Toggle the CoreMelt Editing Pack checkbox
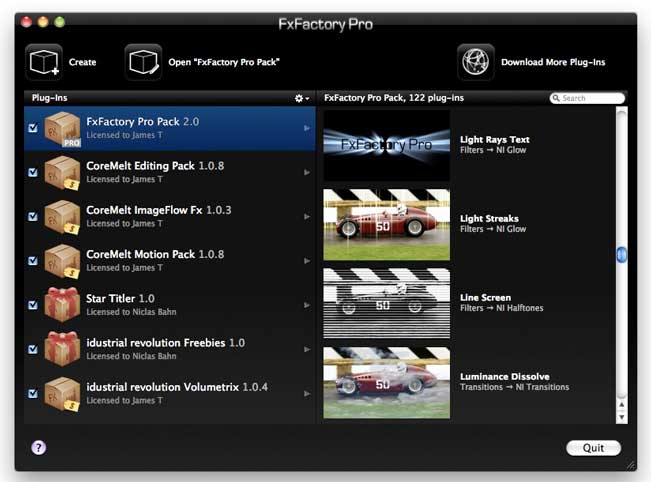 pos(33,172)
